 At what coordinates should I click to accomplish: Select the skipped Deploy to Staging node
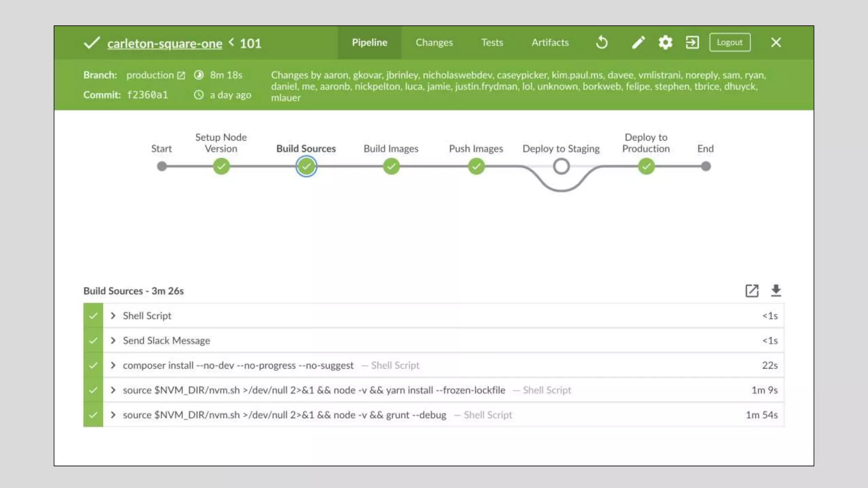tap(561, 166)
